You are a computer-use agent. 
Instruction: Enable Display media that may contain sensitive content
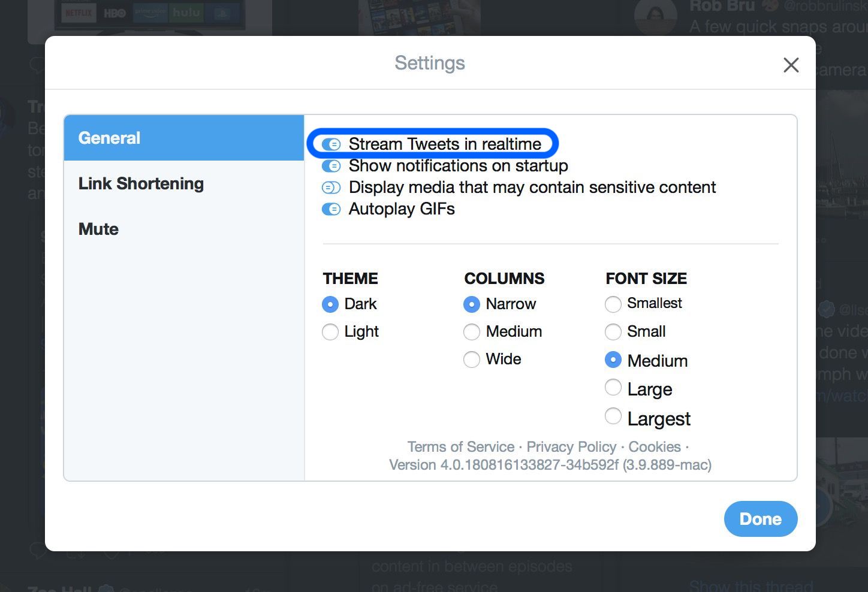point(331,188)
